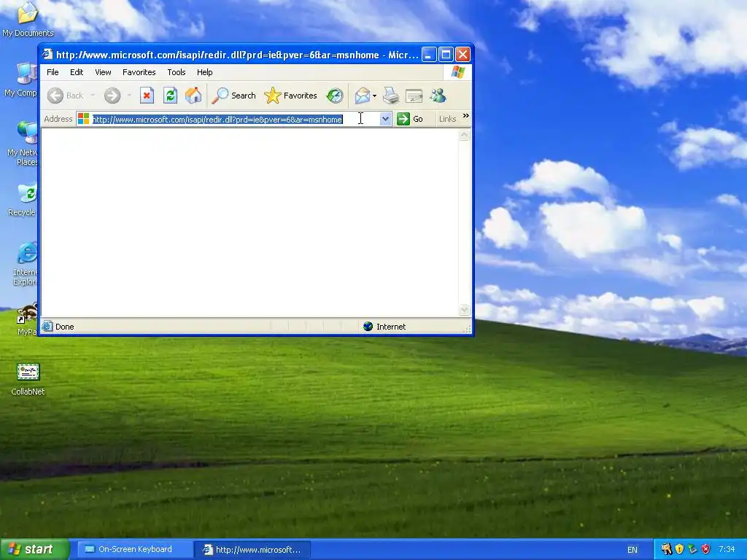
Task: Click scroll down arrow in browser
Action: [x=465, y=311]
